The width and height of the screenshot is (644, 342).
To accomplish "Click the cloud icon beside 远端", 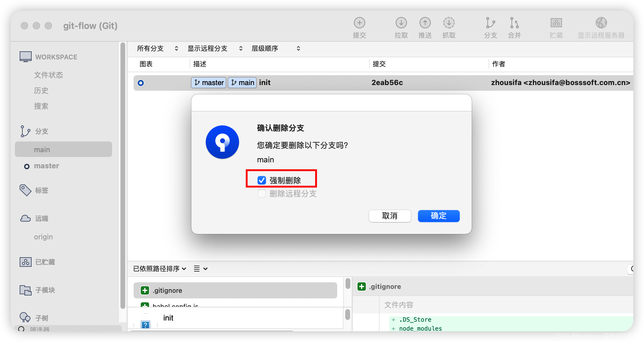I will (x=25, y=218).
